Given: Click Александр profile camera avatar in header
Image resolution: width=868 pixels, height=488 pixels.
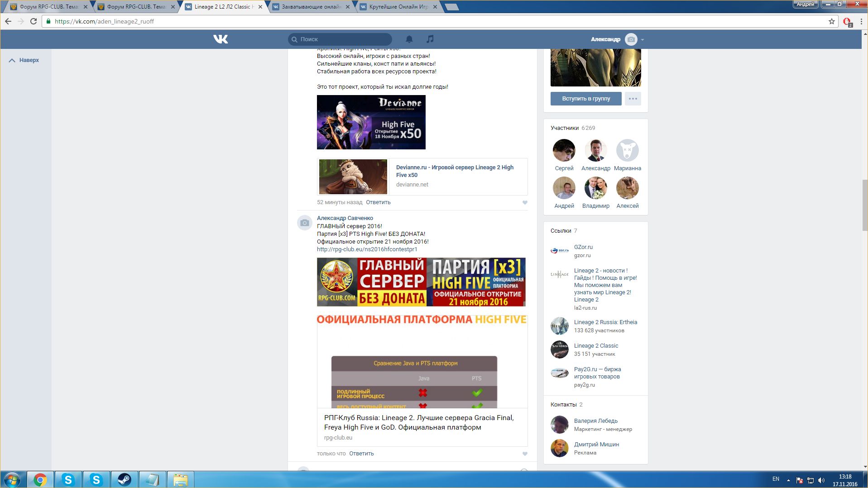Looking at the screenshot, I should click(631, 39).
